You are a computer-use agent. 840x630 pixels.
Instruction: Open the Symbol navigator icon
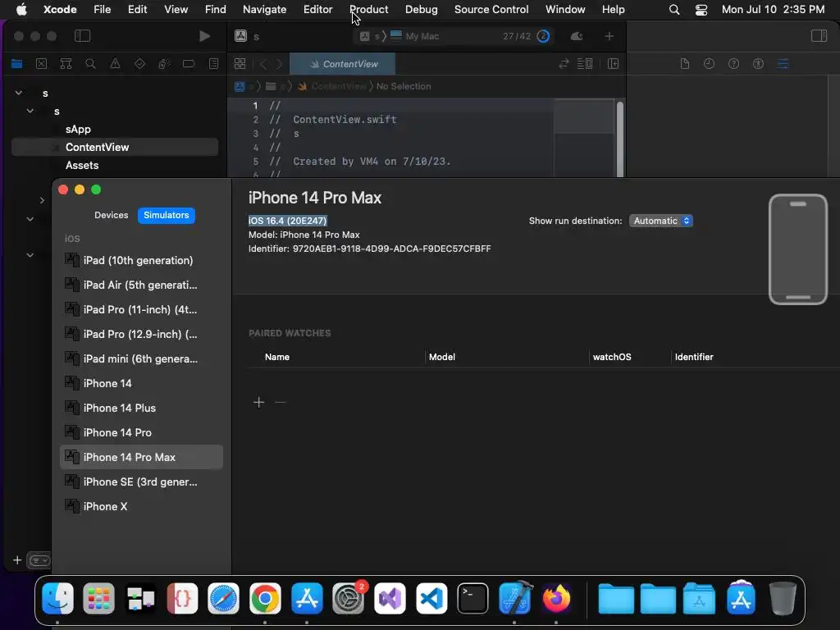[x=66, y=64]
